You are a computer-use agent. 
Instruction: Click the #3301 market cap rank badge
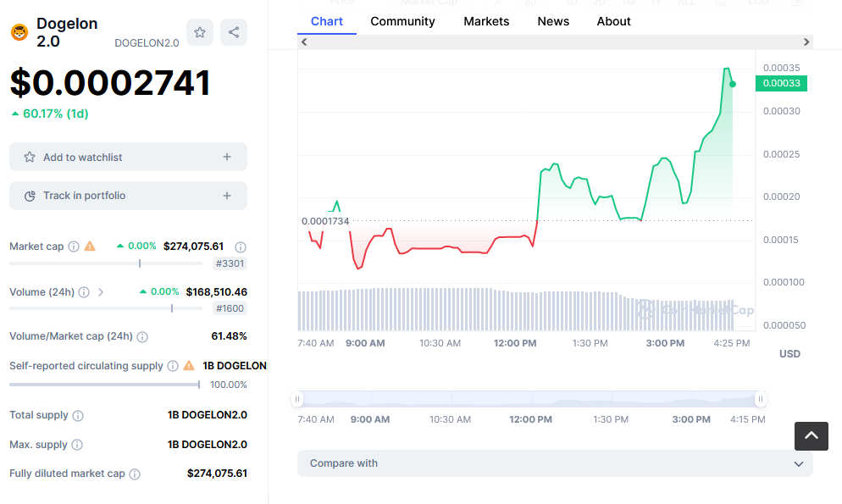point(230,263)
